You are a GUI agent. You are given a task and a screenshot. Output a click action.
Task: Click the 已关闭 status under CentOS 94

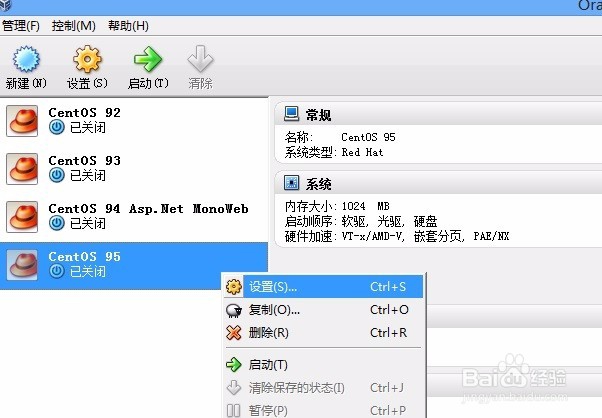click(x=88, y=223)
